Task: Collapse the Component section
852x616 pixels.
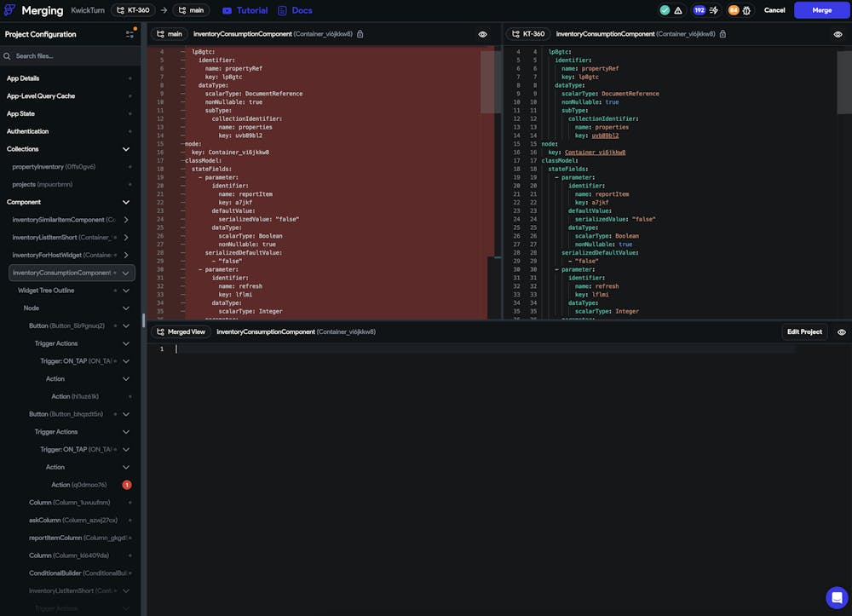Action: pyautogui.click(x=126, y=202)
